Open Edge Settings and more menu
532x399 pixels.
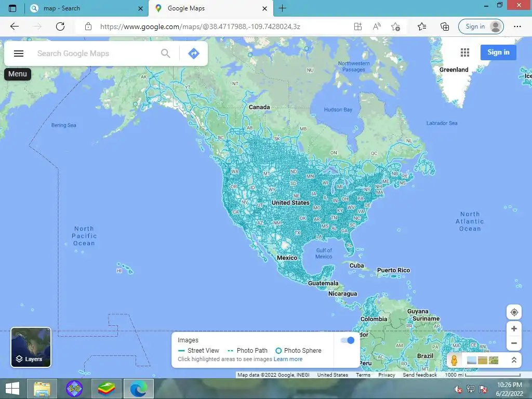[517, 26]
